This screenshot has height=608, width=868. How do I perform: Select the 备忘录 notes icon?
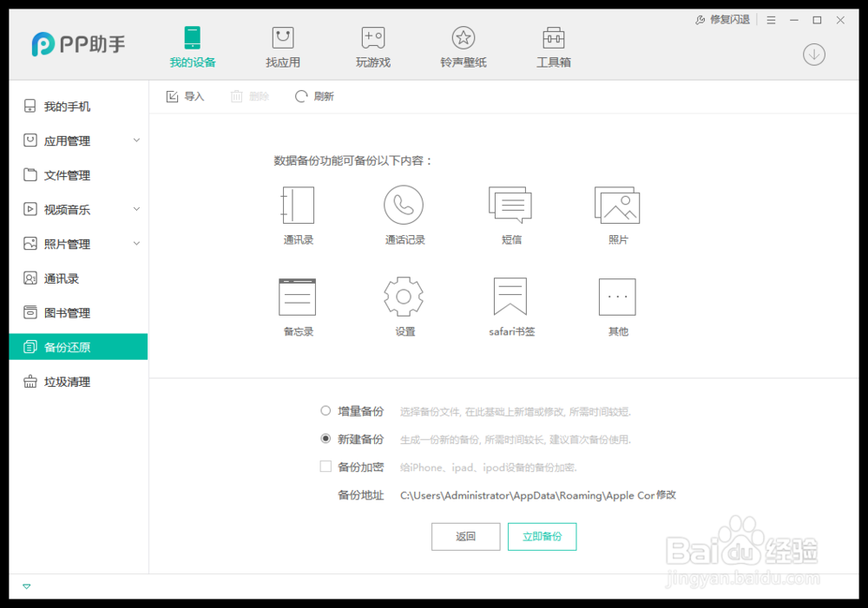point(298,296)
